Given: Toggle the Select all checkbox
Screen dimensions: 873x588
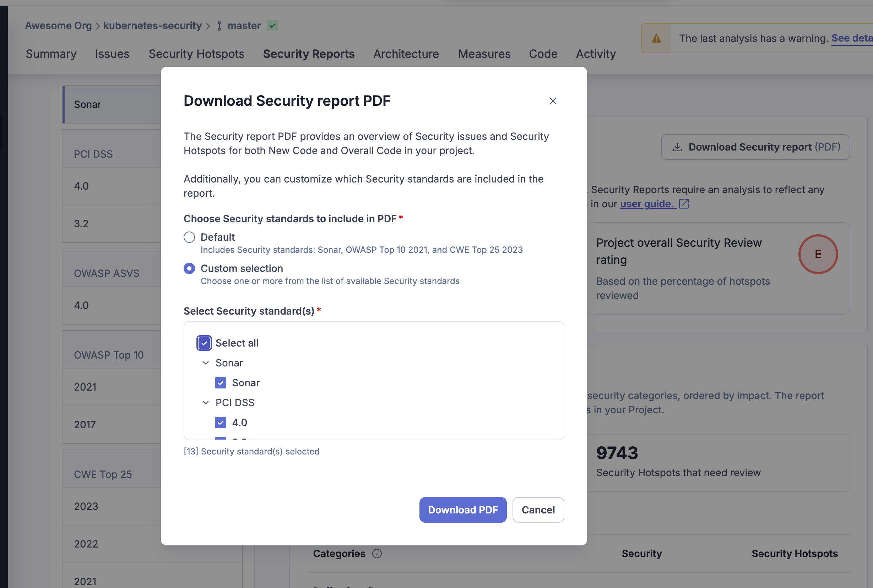Looking at the screenshot, I should tap(204, 343).
